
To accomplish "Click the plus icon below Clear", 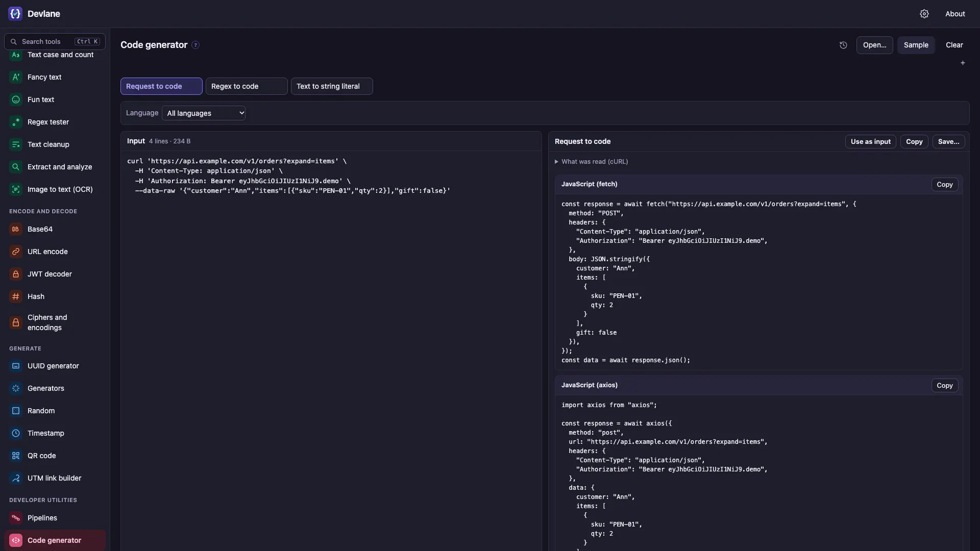I will click(963, 63).
